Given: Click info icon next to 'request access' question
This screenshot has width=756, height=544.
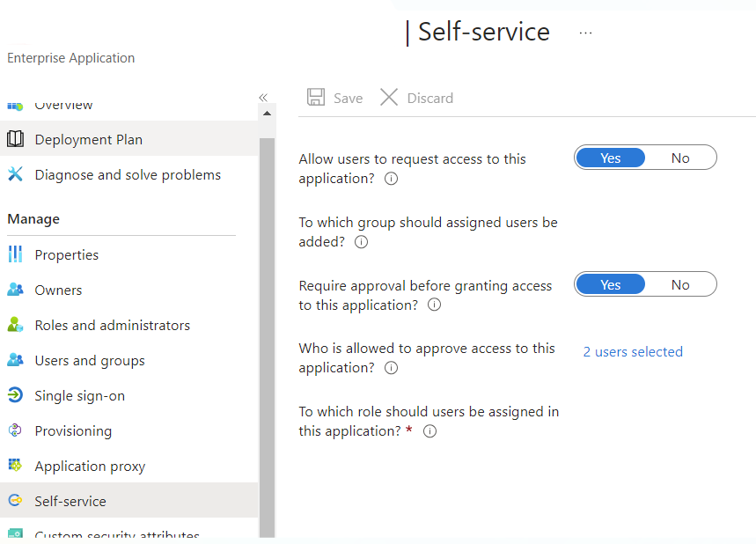Looking at the screenshot, I should point(391,179).
